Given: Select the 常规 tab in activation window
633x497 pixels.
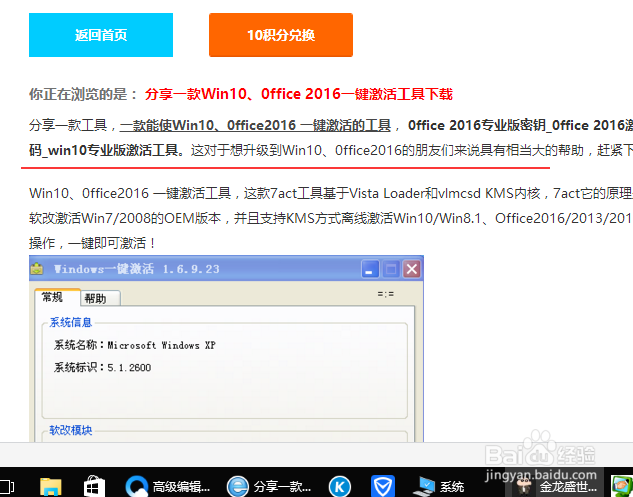Looking at the screenshot, I should click(x=57, y=297).
